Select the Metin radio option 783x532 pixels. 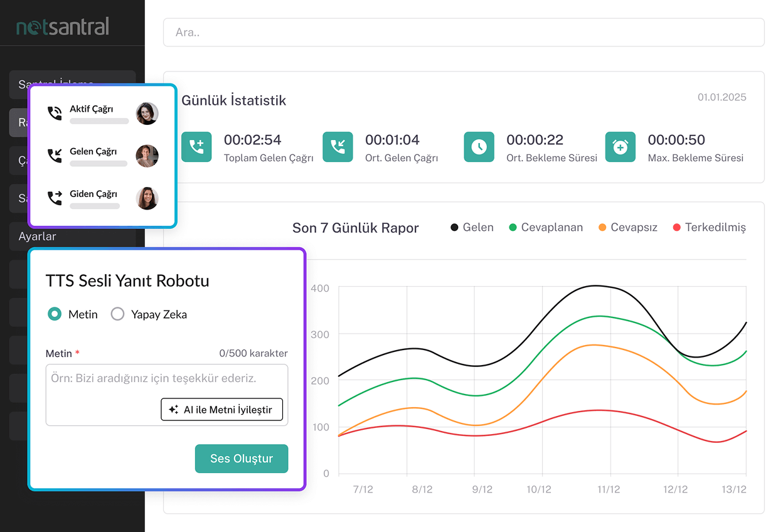[55, 314]
